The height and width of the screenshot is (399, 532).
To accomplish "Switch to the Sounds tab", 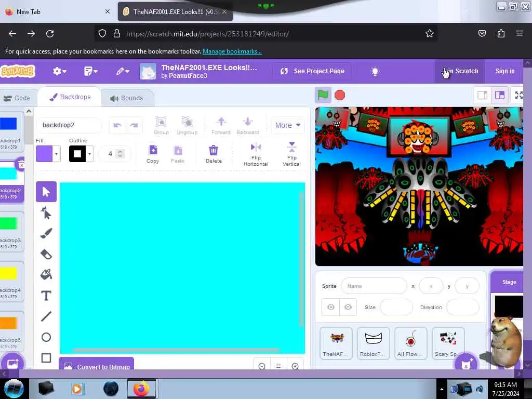I will point(127,98).
